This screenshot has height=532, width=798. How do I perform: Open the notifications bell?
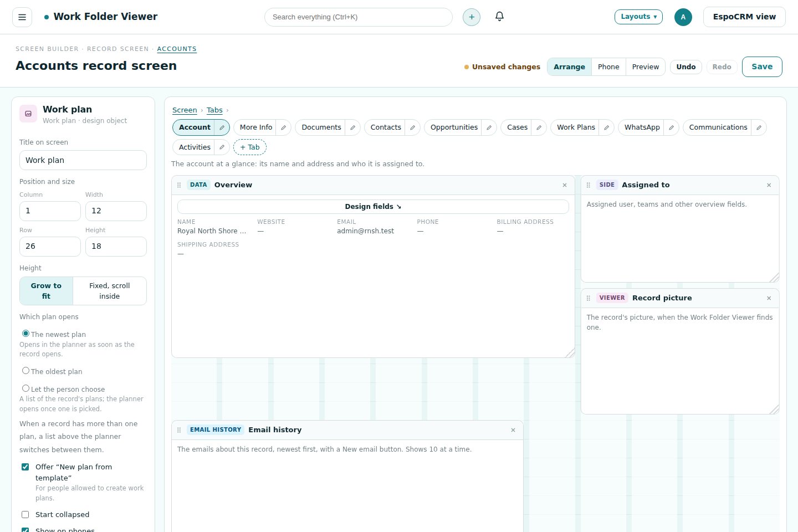[x=499, y=17]
